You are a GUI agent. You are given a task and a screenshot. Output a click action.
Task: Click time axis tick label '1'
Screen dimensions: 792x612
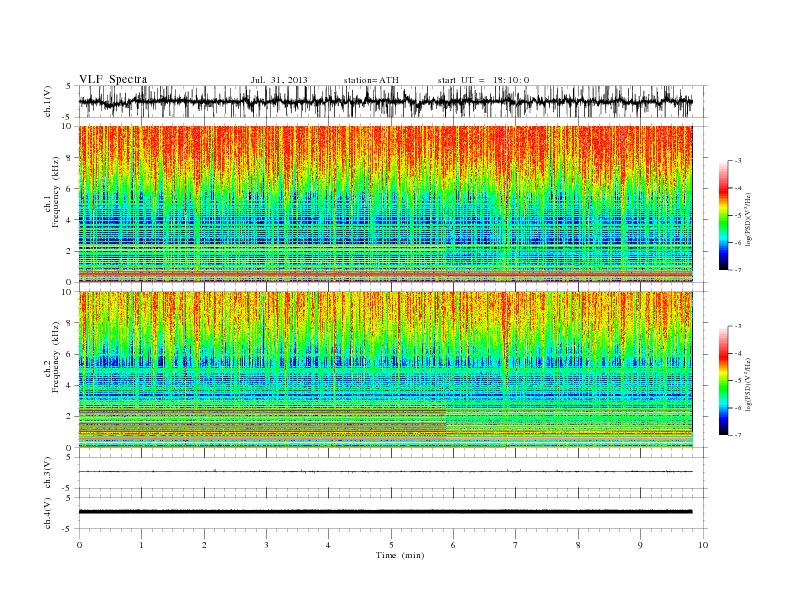141,545
